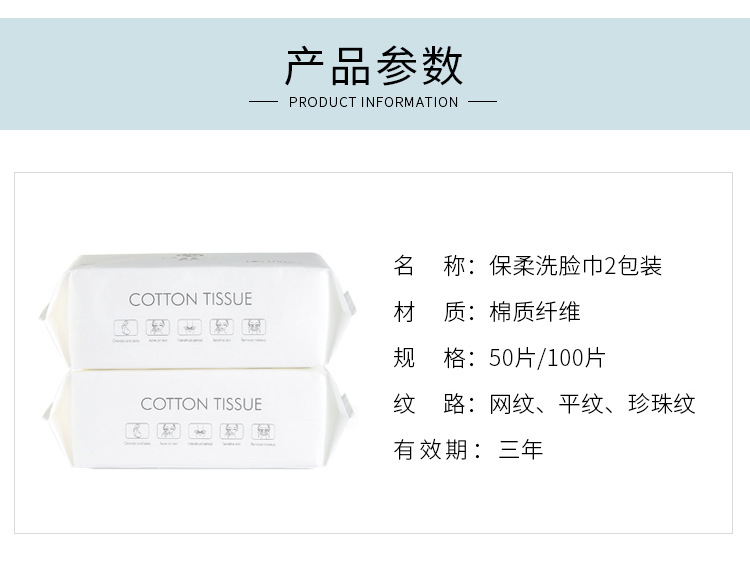Click the menstrual period icon on upper package
Screen dimensions: 750x566
pos(189,326)
